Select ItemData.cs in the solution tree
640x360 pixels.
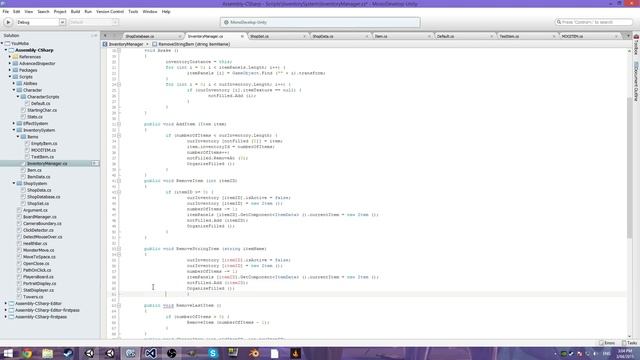pyautogui.click(x=39, y=177)
